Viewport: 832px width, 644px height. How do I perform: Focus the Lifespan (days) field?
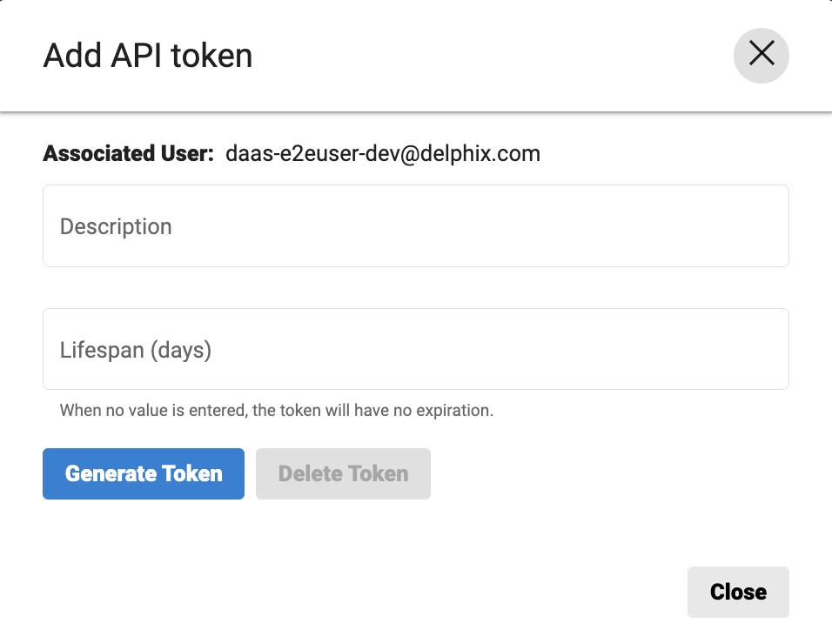[x=415, y=349]
